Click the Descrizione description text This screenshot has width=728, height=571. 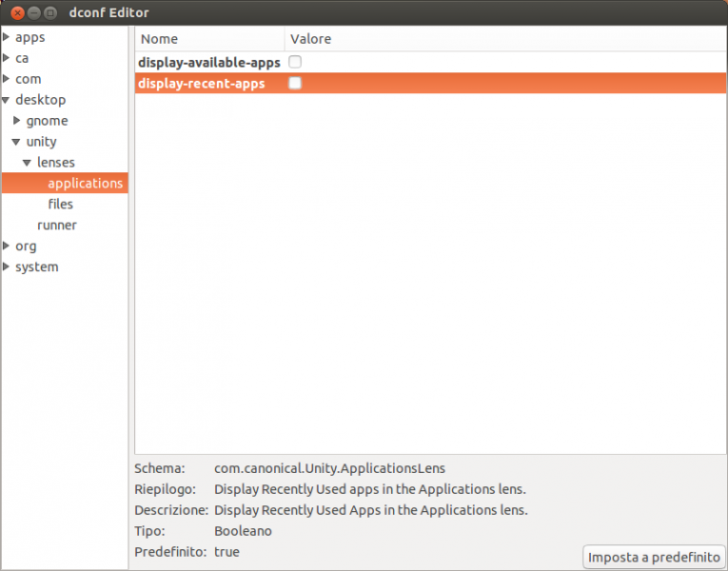371,510
